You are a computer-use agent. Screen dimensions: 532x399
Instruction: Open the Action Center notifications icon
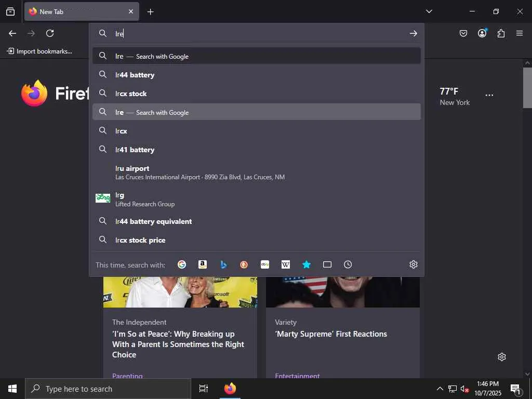(515, 389)
